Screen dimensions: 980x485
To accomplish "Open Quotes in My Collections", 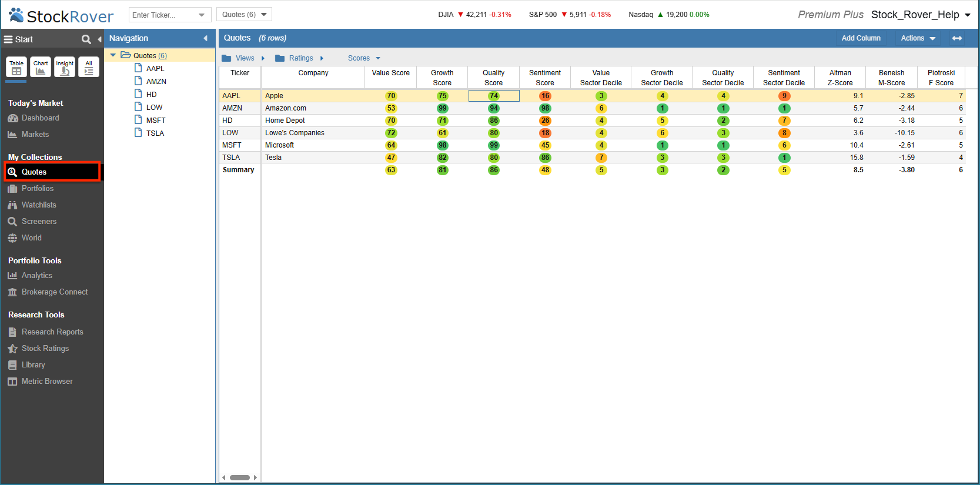I will click(x=53, y=172).
